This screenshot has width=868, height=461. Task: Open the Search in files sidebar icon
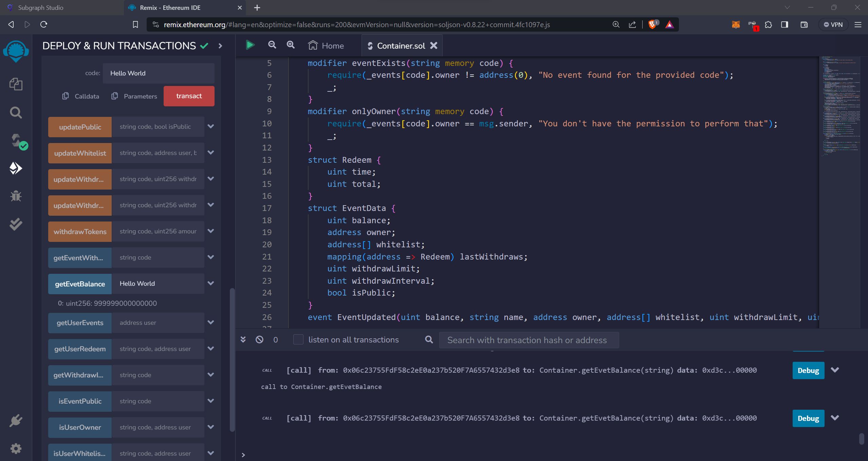pyautogui.click(x=16, y=112)
